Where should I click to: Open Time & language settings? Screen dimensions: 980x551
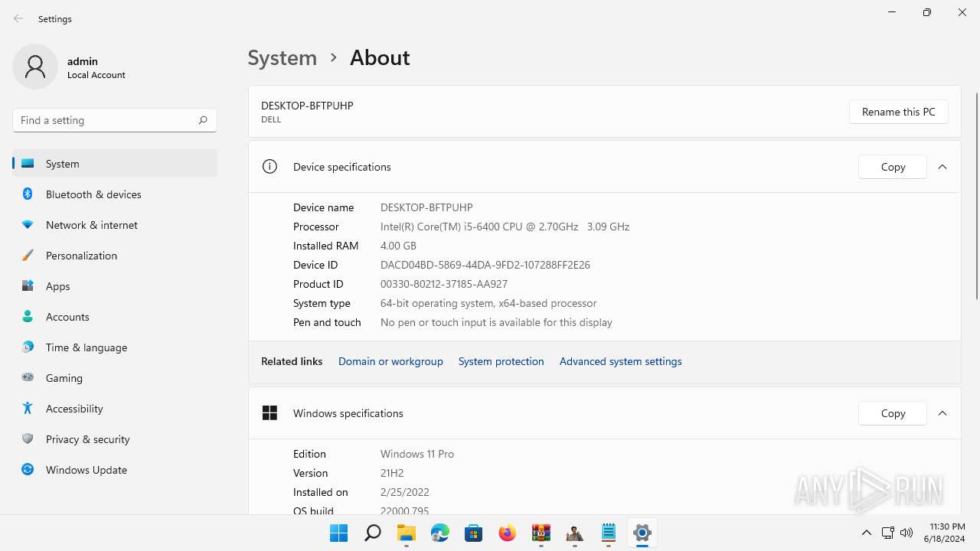(115, 347)
